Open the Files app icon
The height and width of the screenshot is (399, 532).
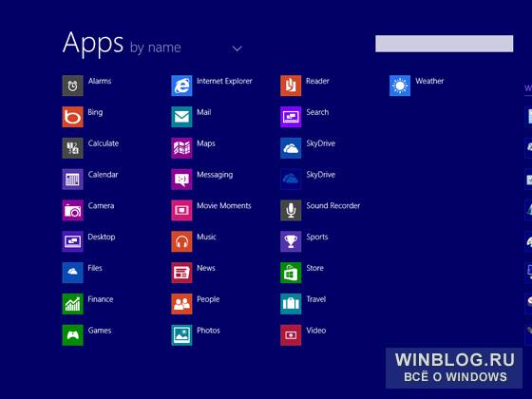pos(72,273)
